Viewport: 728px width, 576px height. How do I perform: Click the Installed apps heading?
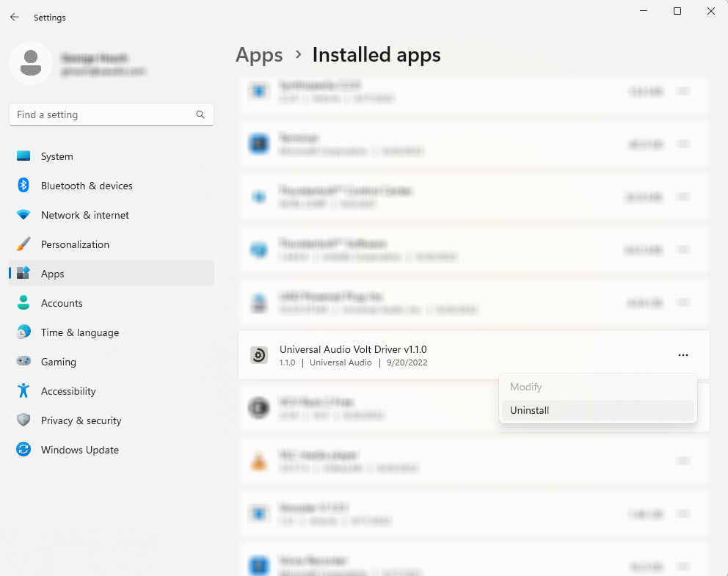coord(376,55)
